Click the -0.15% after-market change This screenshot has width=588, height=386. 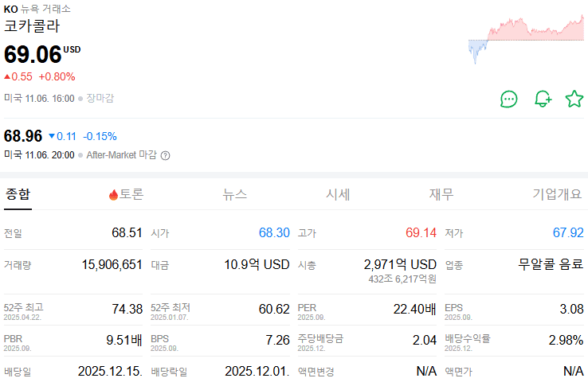(100, 136)
